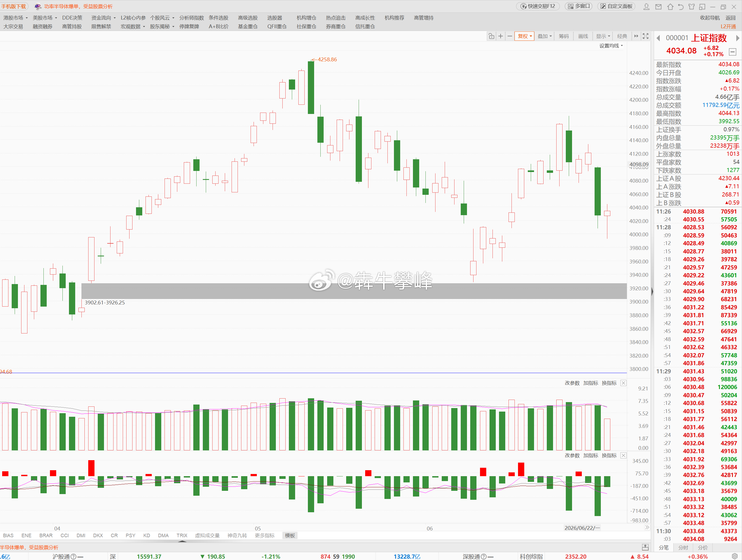Click the 4258.86 high price label
This screenshot has width=742, height=560.
(327, 59)
